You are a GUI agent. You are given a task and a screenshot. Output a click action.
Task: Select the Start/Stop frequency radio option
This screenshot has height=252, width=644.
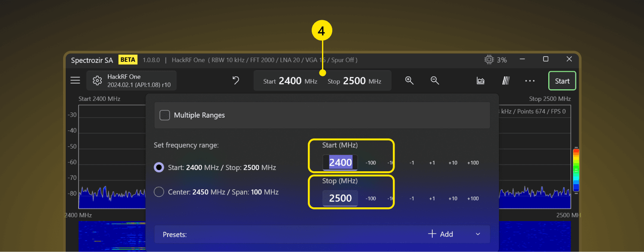pyautogui.click(x=159, y=167)
